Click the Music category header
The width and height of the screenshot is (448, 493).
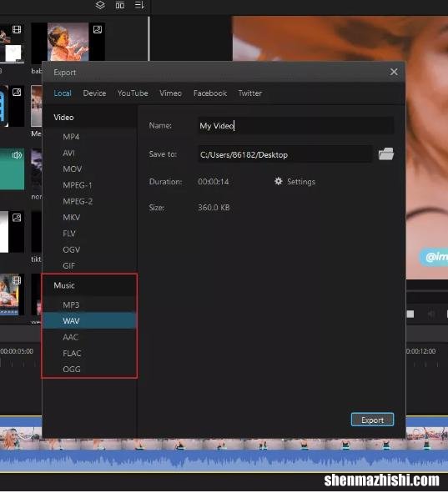89,285
